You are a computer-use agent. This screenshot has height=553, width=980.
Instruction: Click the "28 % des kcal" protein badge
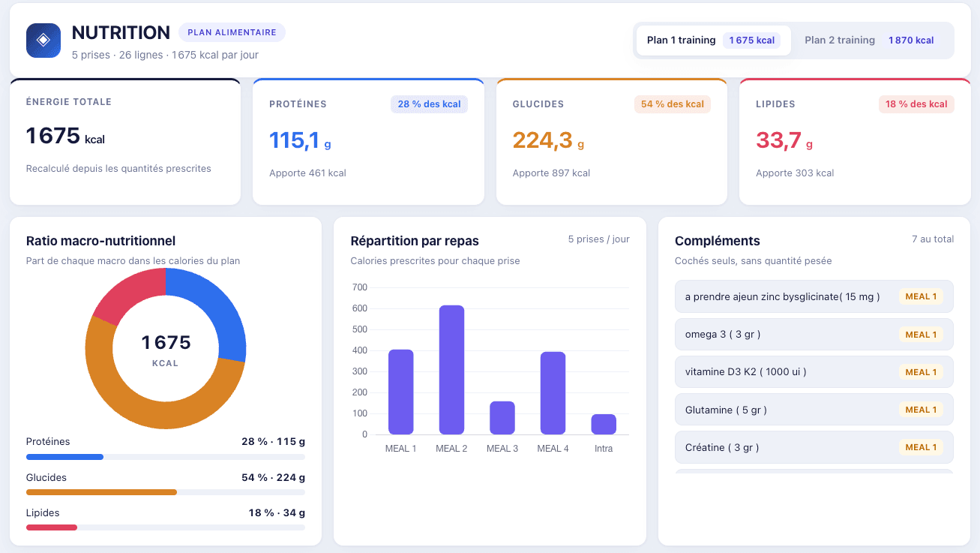point(429,104)
